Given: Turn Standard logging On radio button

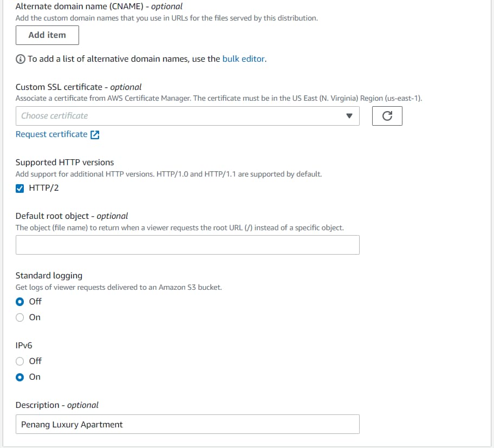Looking at the screenshot, I should [x=19, y=317].
